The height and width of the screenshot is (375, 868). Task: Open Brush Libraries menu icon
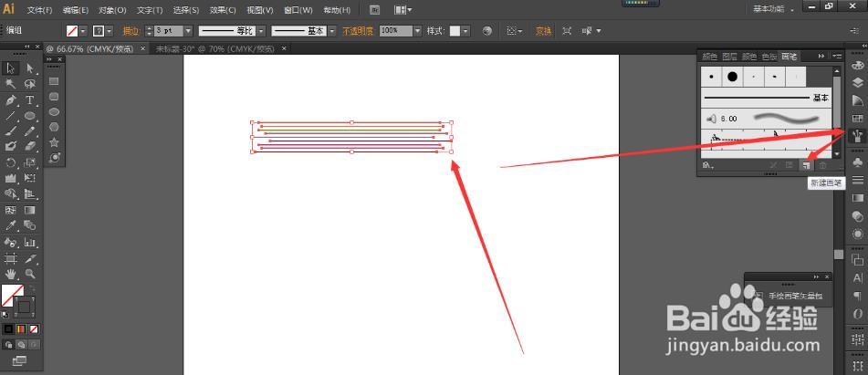(x=707, y=165)
